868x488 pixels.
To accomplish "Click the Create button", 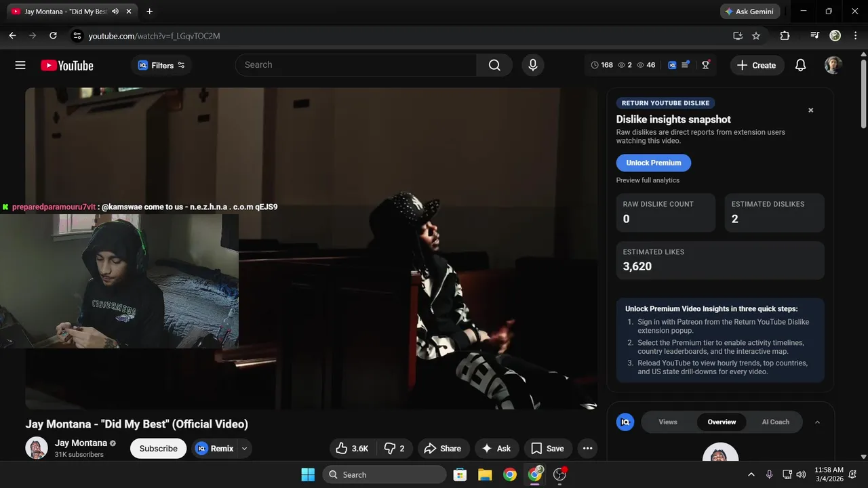I will coord(757,65).
